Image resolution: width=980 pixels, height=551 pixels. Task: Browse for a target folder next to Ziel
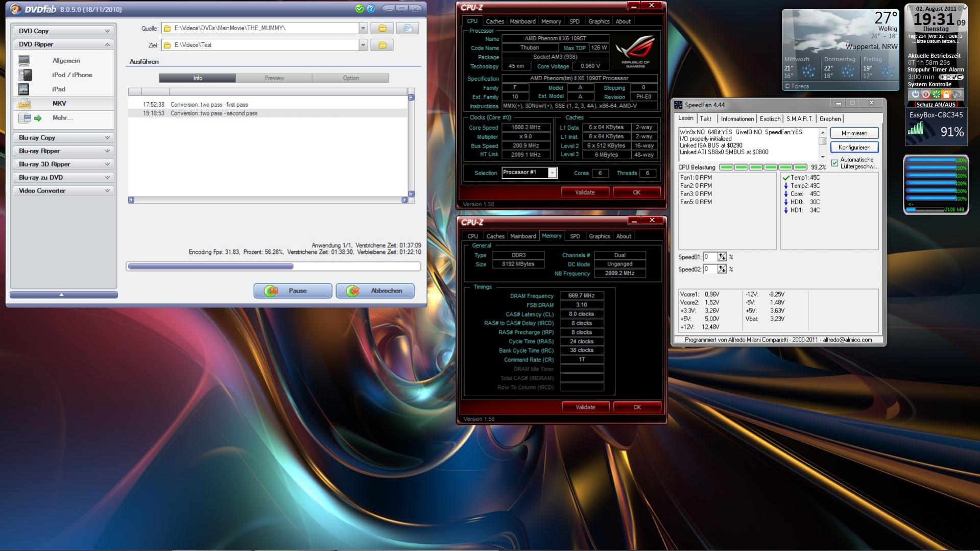[382, 45]
